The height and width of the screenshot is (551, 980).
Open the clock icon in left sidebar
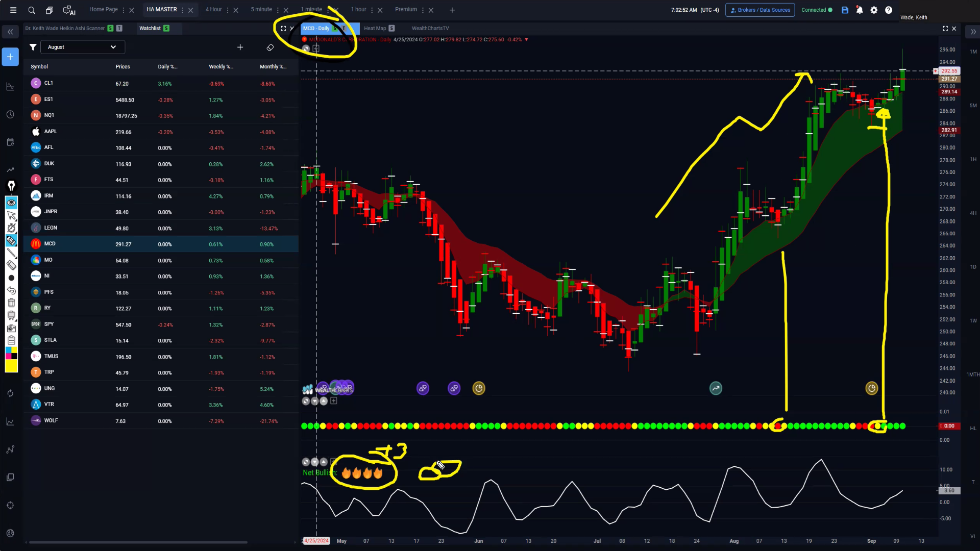pyautogui.click(x=10, y=114)
